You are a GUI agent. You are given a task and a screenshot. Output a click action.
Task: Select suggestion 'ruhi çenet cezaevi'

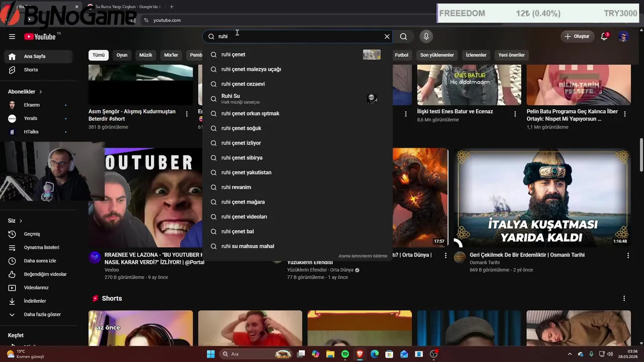(x=297, y=84)
